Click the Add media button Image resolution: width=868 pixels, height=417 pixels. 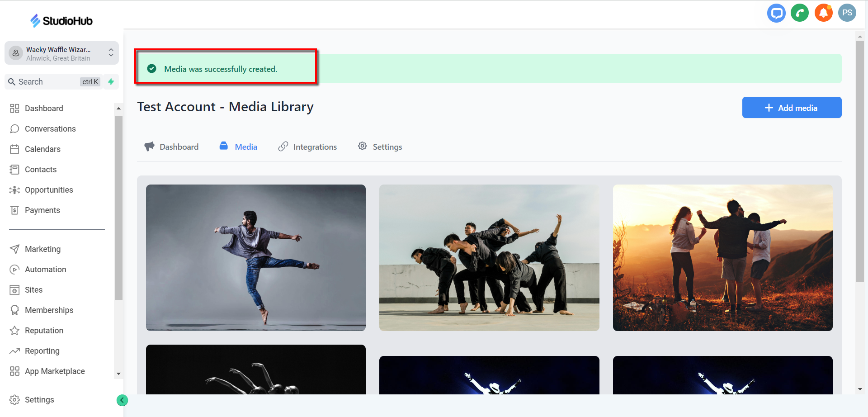(x=792, y=108)
